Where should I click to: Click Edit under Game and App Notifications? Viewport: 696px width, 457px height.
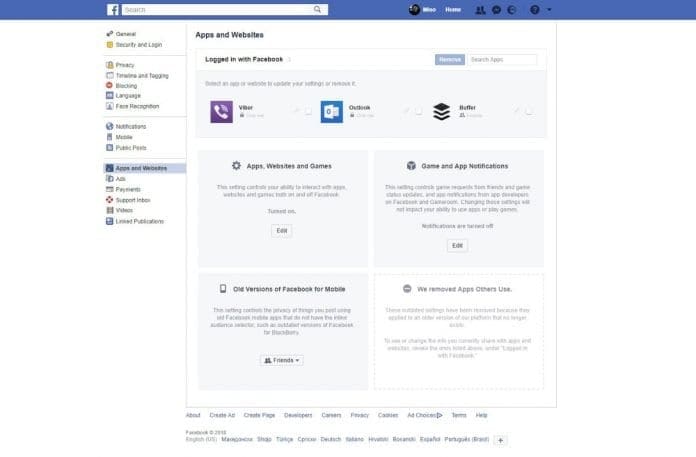(457, 245)
